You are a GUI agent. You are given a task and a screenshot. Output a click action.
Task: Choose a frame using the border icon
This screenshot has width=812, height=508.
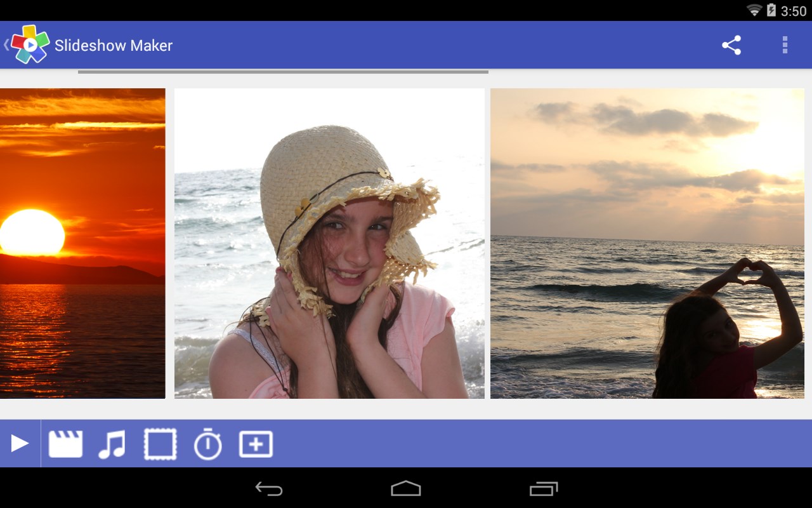point(160,444)
